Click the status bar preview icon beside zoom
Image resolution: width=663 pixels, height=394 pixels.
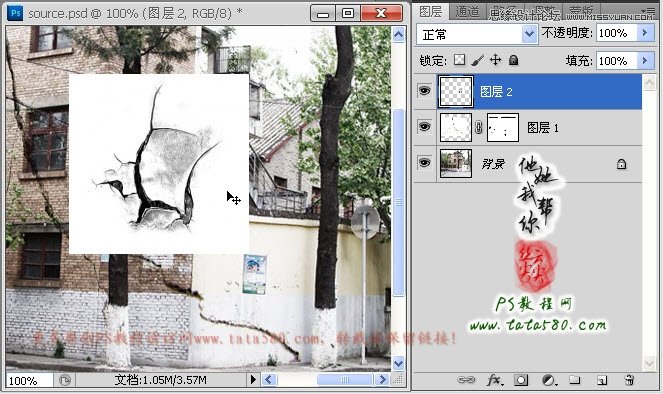pyautogui.click(x=65, y=380)
